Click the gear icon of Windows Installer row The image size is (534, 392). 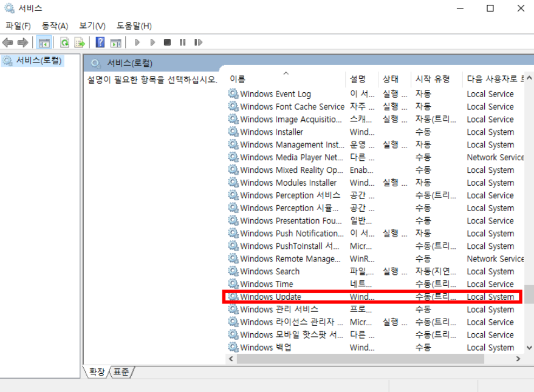coord(233,132)
